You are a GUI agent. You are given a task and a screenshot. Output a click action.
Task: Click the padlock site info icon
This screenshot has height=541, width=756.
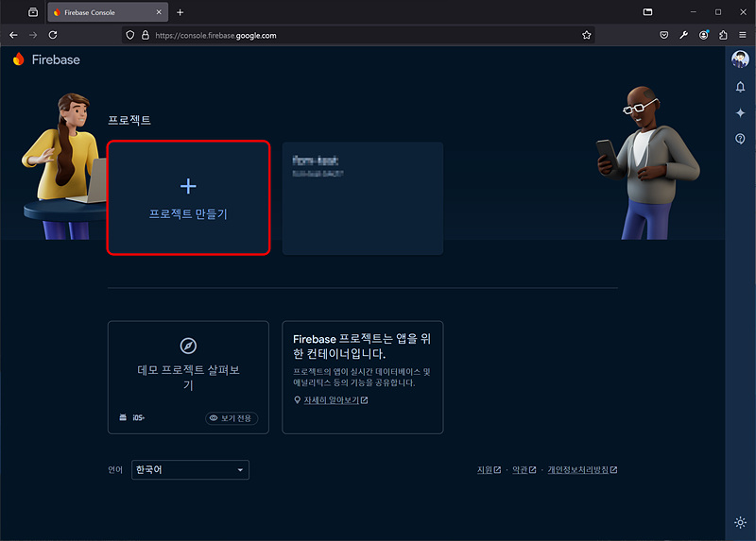[x=146, y=35]
